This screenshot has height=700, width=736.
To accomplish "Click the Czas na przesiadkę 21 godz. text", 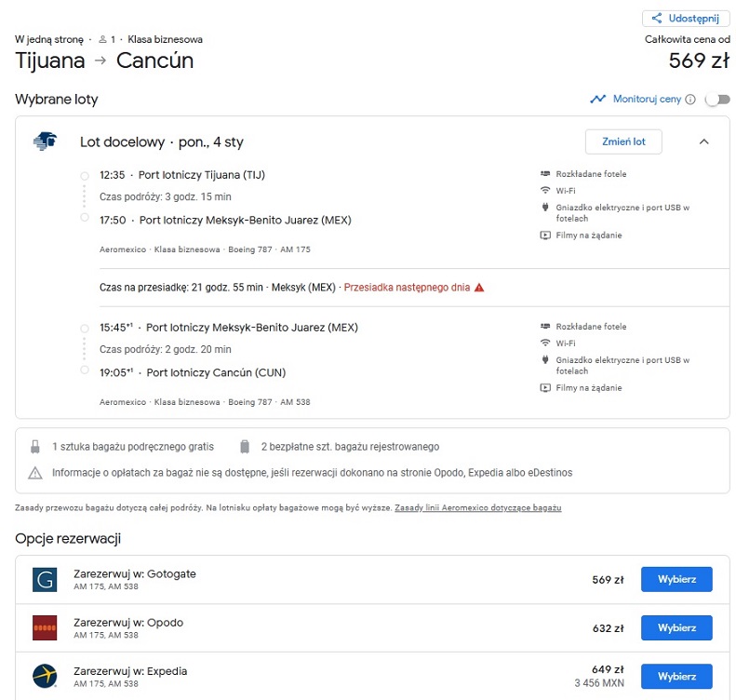I will tap(181, 288).
